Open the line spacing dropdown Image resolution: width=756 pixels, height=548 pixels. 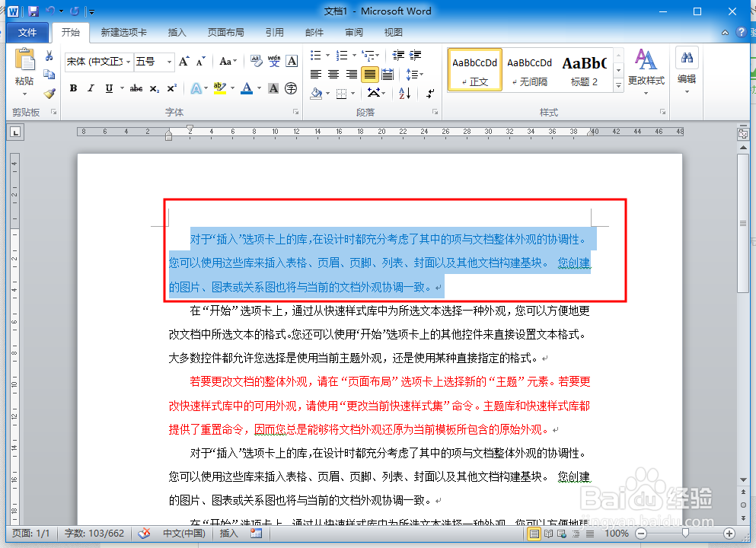[x=415, y=74]
